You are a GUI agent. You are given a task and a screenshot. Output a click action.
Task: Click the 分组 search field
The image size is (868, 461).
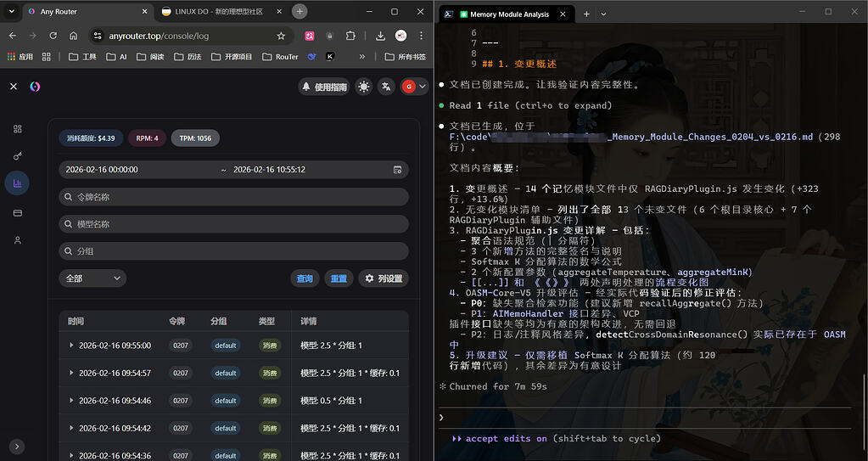pyautogui.click(x=233, y=251)
